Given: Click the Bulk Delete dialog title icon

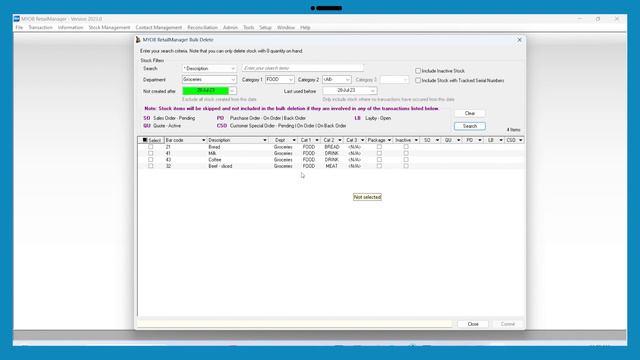Looking at the screenshot, I should (138, 40).
